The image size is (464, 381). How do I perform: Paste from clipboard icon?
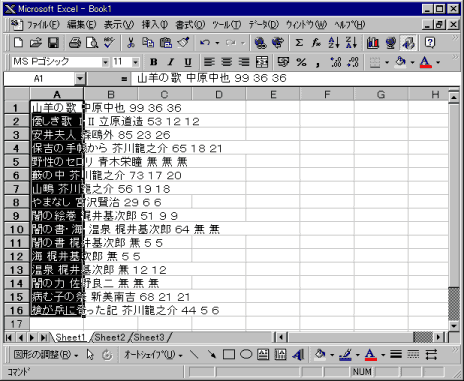(x=166, y=43)
